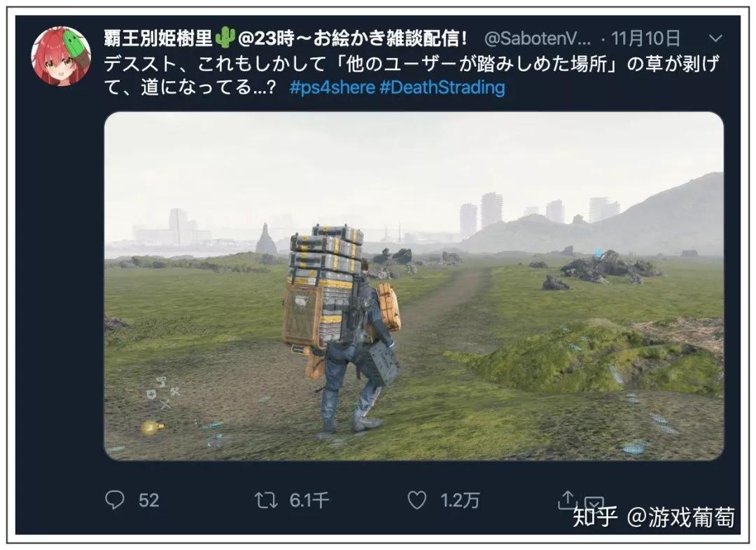Click the 6.1千 retweet count
The height and width of the screenshot is (550, 756).
[x=309, y=500]
